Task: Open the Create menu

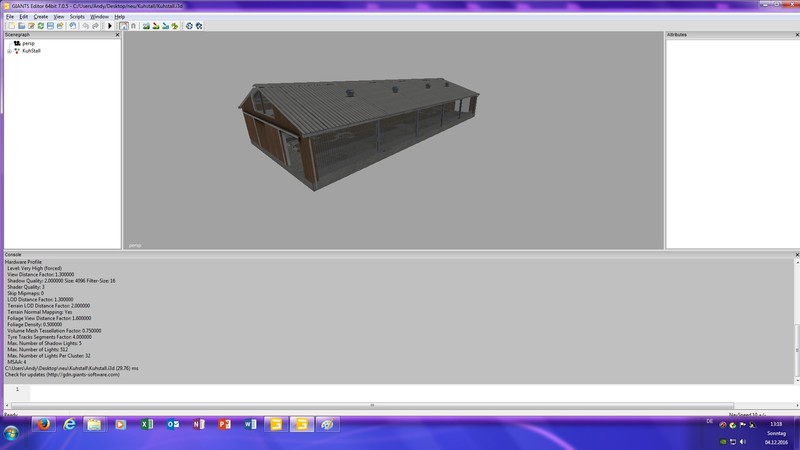Action: [40, 17]
